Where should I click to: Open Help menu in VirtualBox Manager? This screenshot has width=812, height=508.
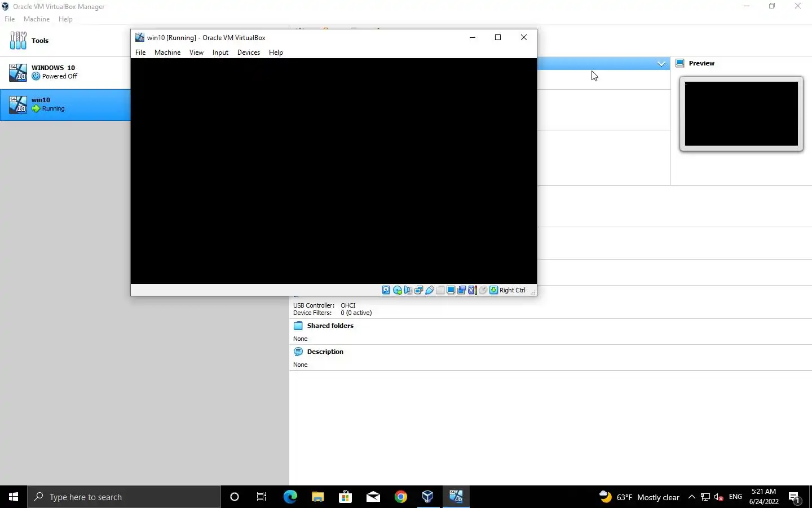[x=65, y=19]
